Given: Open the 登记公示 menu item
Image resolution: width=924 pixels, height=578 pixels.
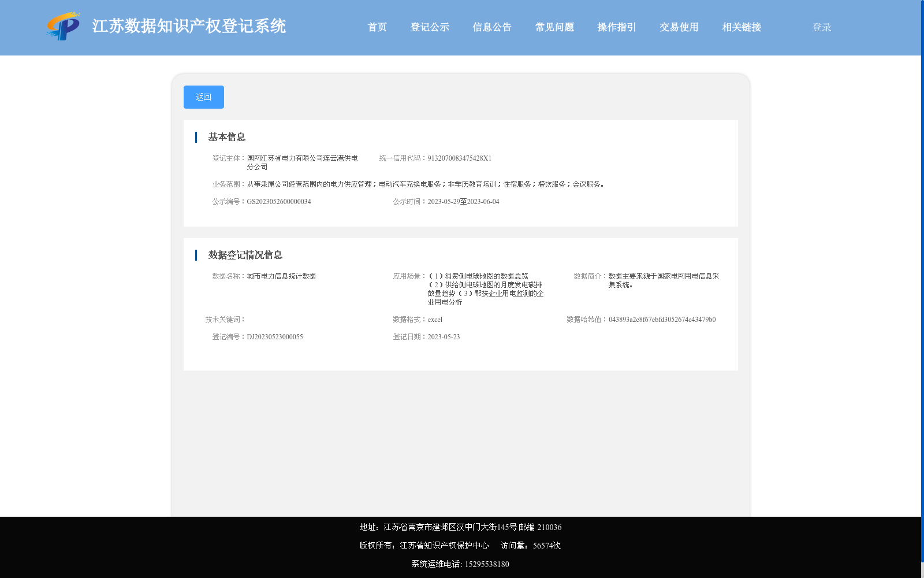Looking at the screenshot, I should pyautogui.click(x=430, y=27).
